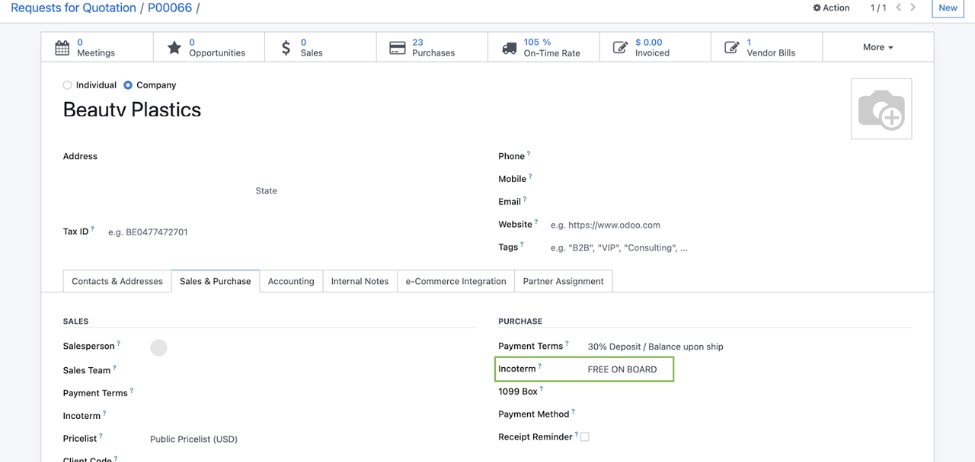Click the Sales dollar sign icon
Viewport: 975px width, 462px height.
pyautogui.click(x=285, y=48)
